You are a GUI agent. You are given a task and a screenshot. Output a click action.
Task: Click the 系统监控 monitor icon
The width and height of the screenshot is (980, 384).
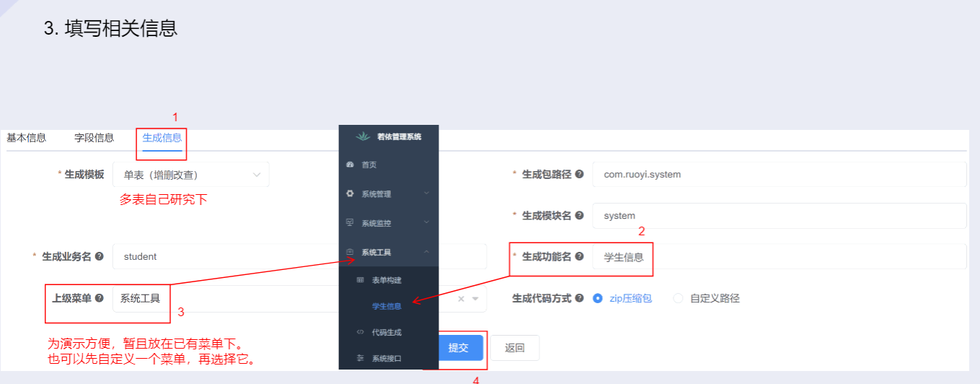click(350, 222)
